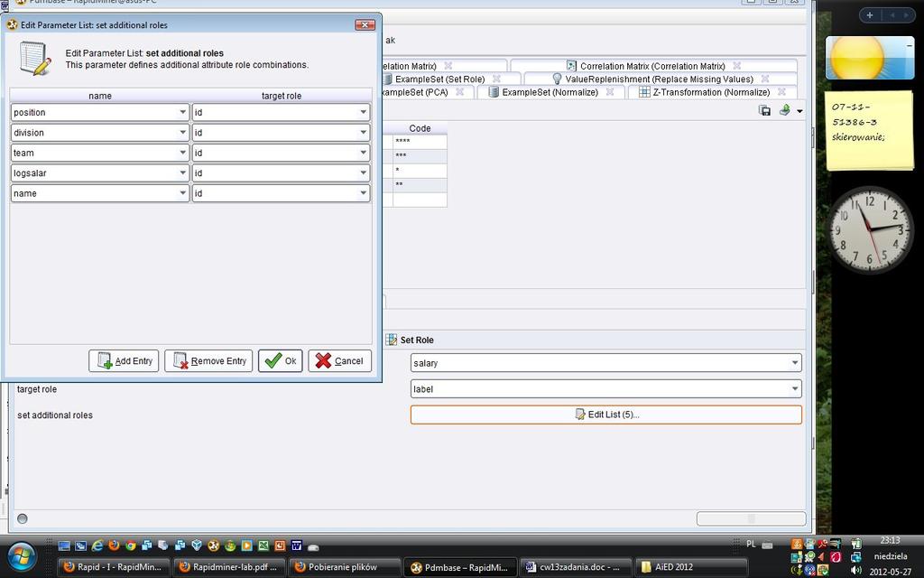The image size is (924, 578).
Task: Open VirtualBox from quick launch bar
Action: point(197,545)
